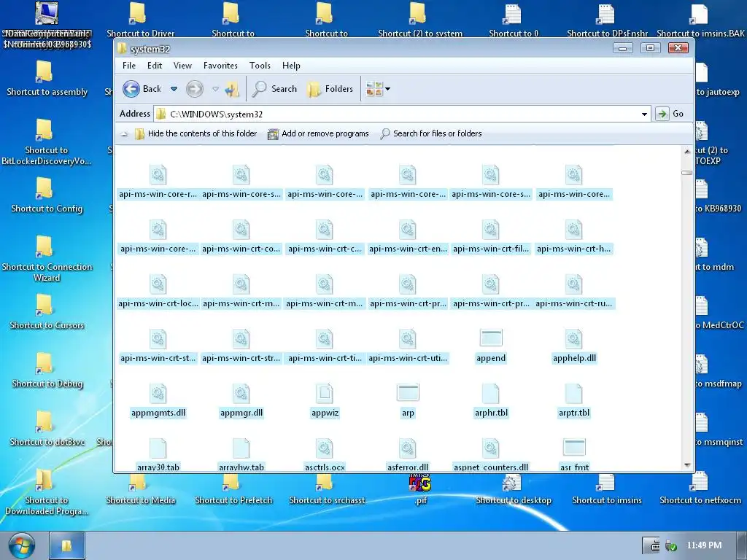This screenshot has height=560, width=747.
Task: Click Hide the contents of this folder
Action: point(196,133)
